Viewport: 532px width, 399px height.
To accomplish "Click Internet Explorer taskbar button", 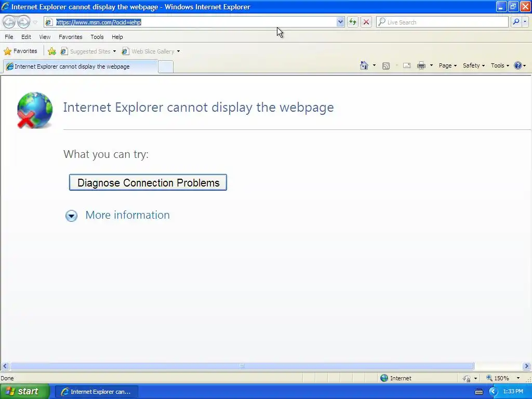I will [x=96, y=392].
